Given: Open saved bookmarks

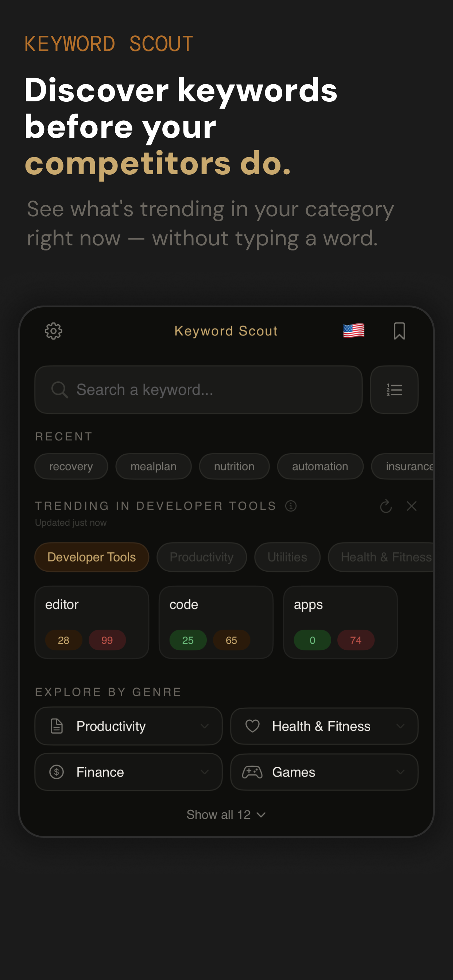Looking at the screenshot, I should click(400, 331).
